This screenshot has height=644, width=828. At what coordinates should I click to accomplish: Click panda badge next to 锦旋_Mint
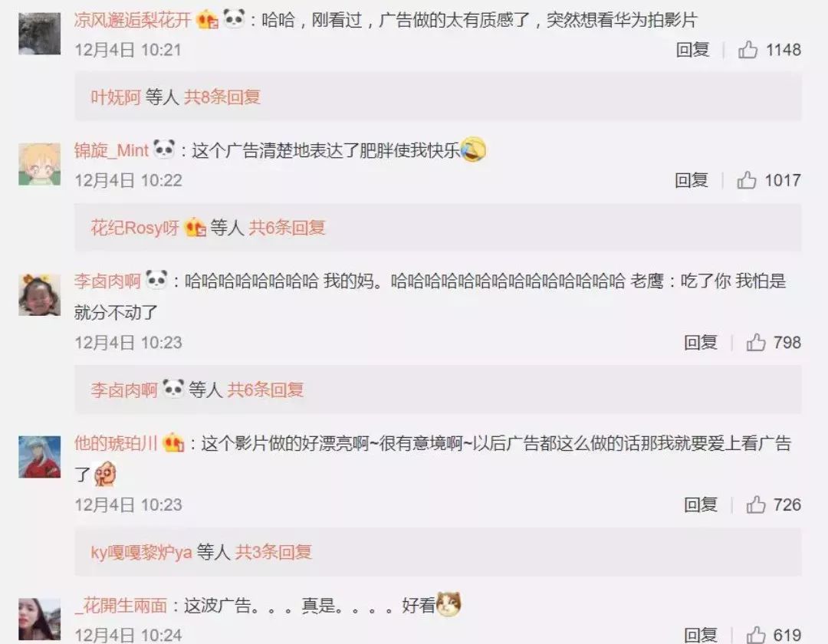(164, 149)
